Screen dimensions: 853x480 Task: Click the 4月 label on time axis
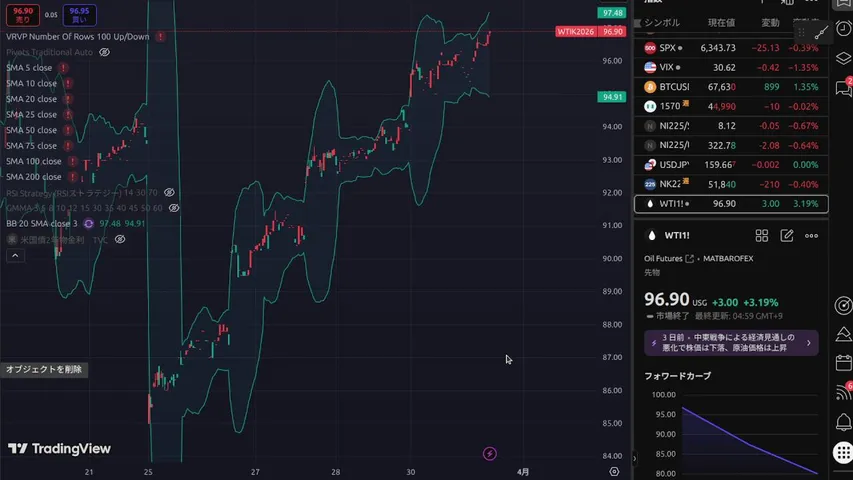[523, 472]
